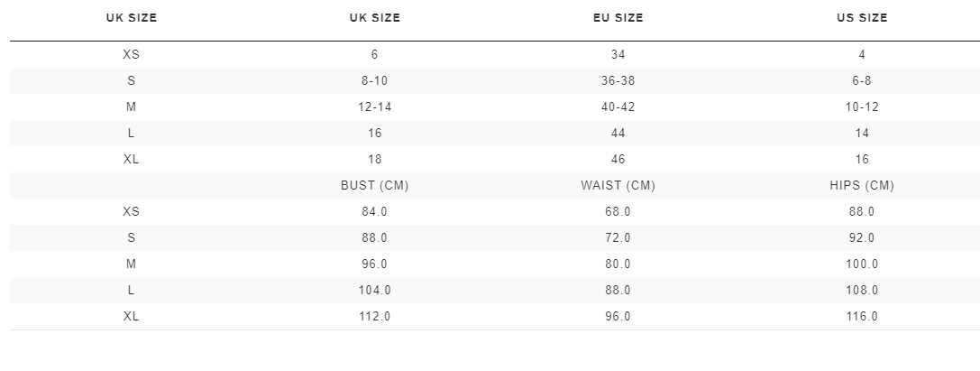The width and height of the screenshot is (980, 371).
Task: Click the hips value 116.0
Action: pyautogui.click(x=862, y=317)
